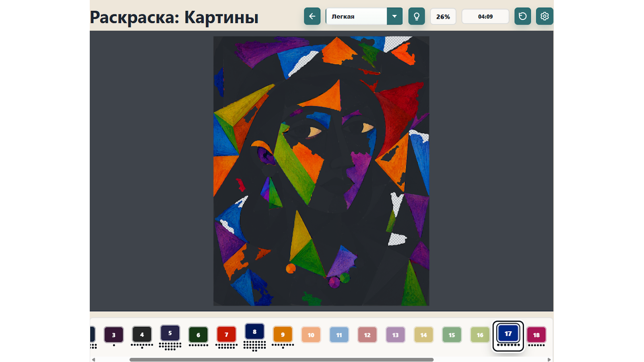Select faded swatch number 12

point(367,335)
